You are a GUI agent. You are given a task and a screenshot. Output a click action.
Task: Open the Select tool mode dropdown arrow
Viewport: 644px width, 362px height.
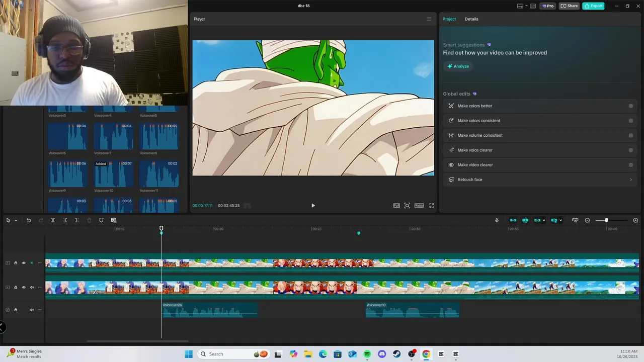coord(16,220)
